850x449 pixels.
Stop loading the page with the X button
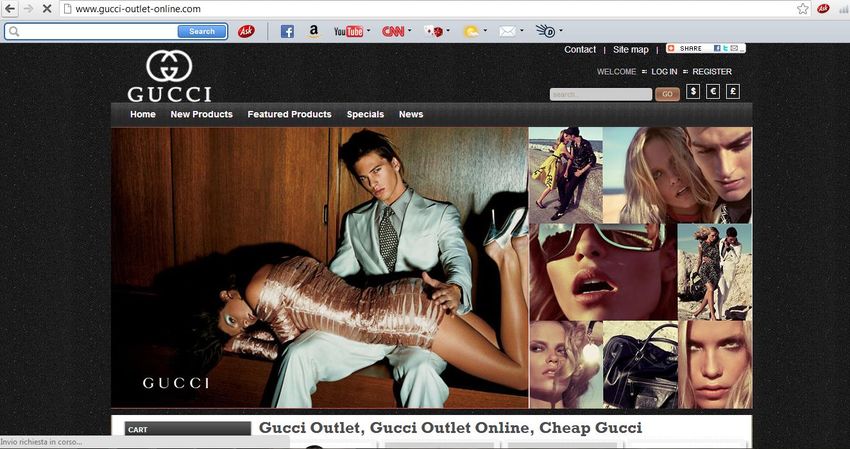[x=47, y=9]
